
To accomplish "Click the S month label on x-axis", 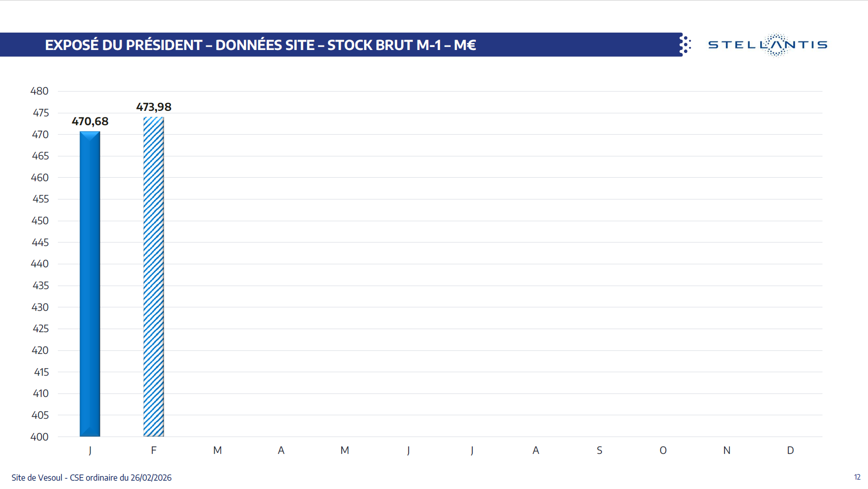I will click(599, 450).
